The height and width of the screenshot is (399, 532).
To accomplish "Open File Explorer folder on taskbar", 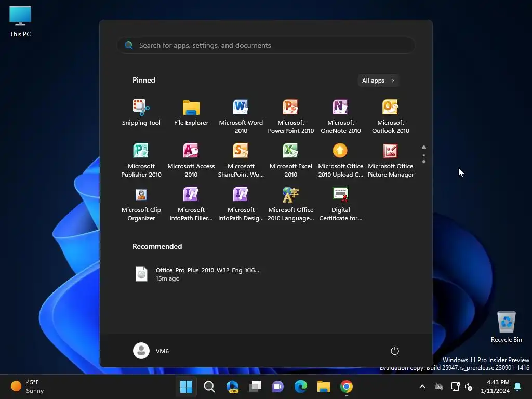I will [323, 387].
